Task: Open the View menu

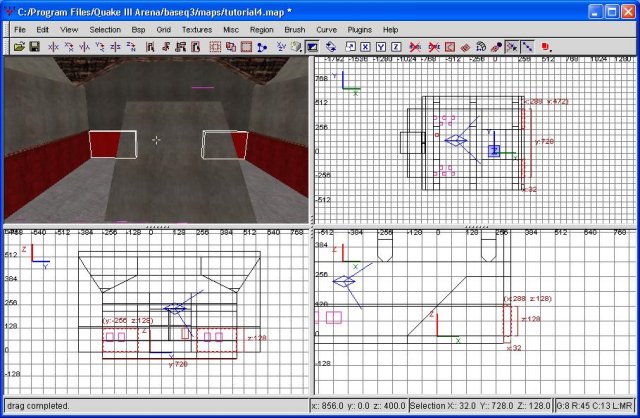Action: (x=69, y=30)
